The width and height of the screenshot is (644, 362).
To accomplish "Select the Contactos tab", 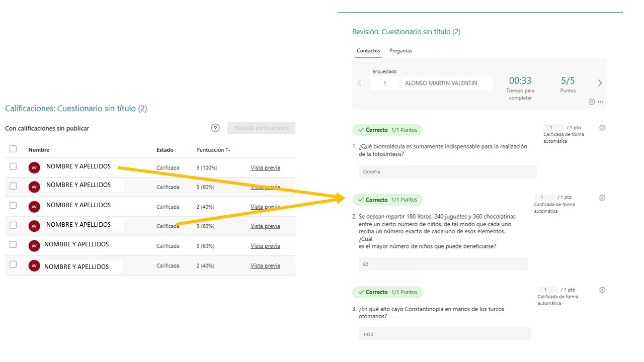I will (x=368, y=51).
